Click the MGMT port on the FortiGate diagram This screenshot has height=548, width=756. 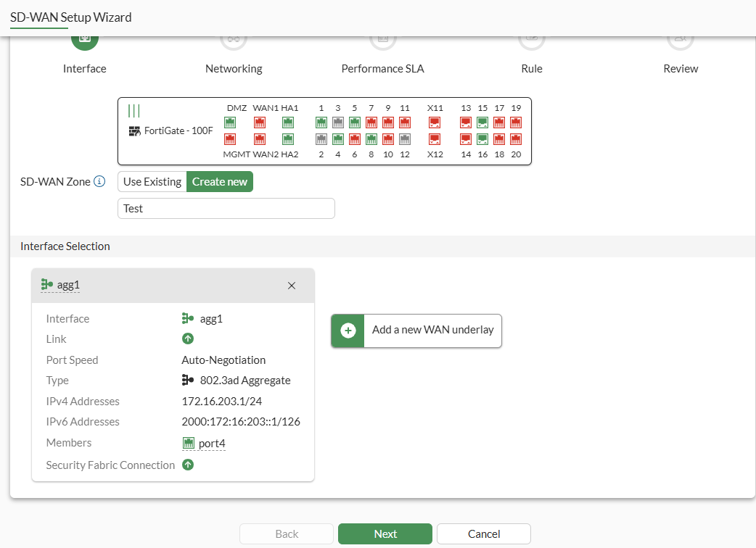coord(229,140)
